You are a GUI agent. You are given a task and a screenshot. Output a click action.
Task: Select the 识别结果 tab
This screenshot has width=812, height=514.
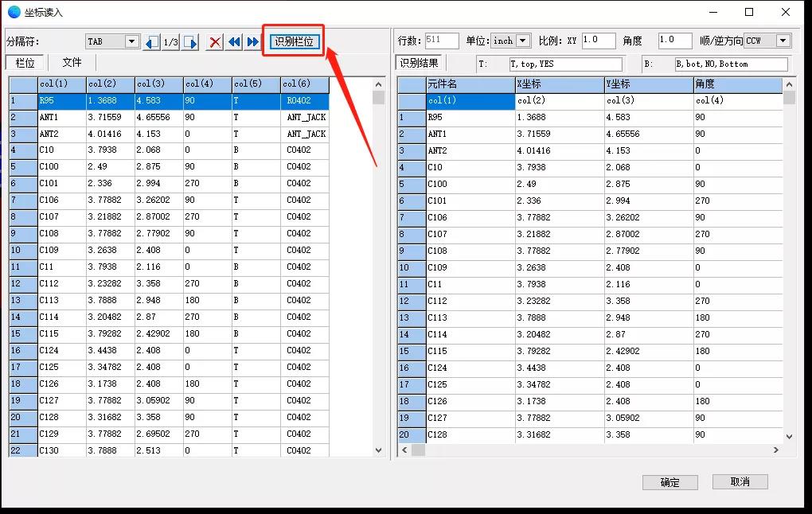[419, 63]
